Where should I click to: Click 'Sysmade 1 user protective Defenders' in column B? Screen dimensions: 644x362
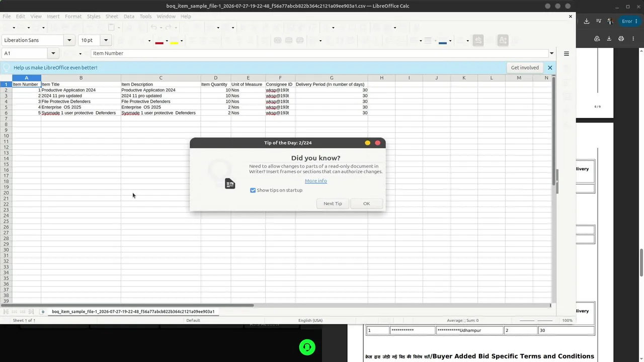pos(81,113)
